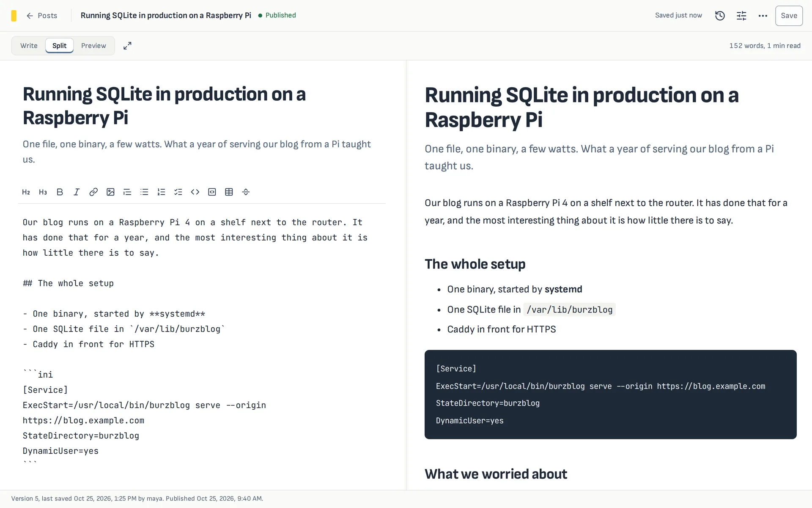
Task: Click the ExecStart line in preview code block
Action: tap(601, 386)
